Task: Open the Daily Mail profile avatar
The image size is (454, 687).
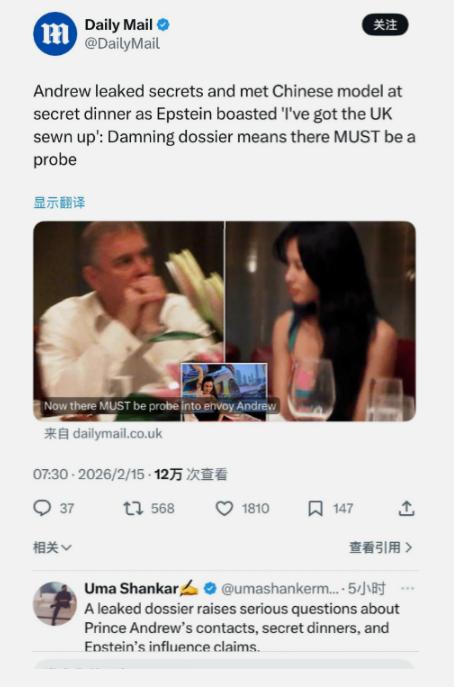Action: coord(55,34)
